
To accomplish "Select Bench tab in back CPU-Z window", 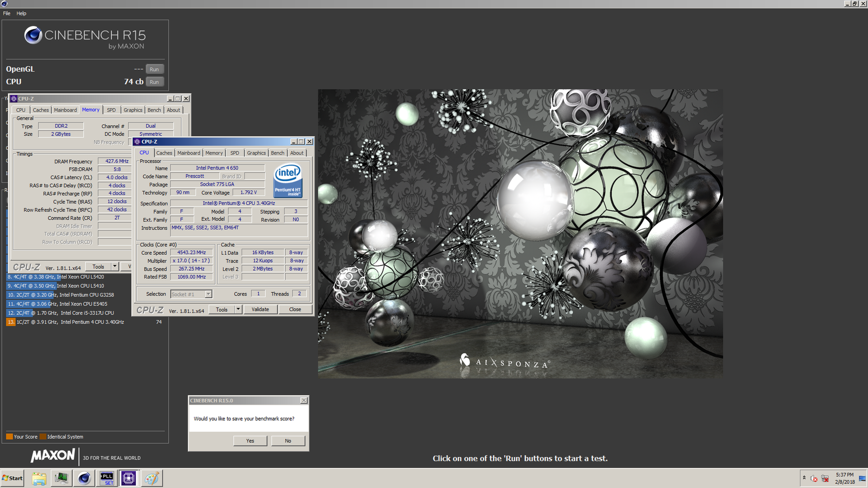I will (x=154, y=110).
